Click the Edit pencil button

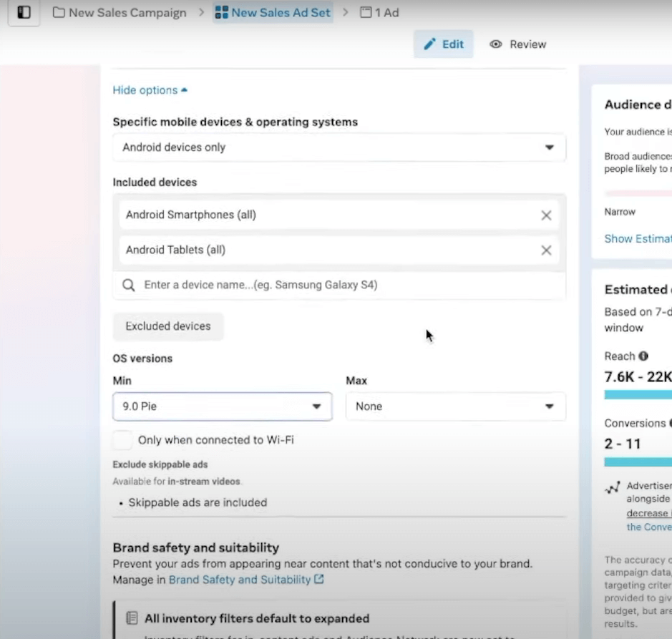point(443,44)
